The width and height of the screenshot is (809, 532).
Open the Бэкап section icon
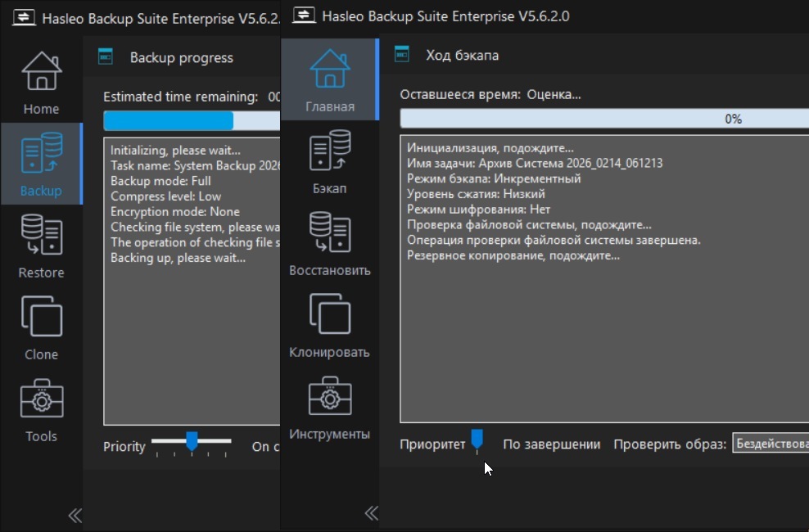click(x=329, y=162)
